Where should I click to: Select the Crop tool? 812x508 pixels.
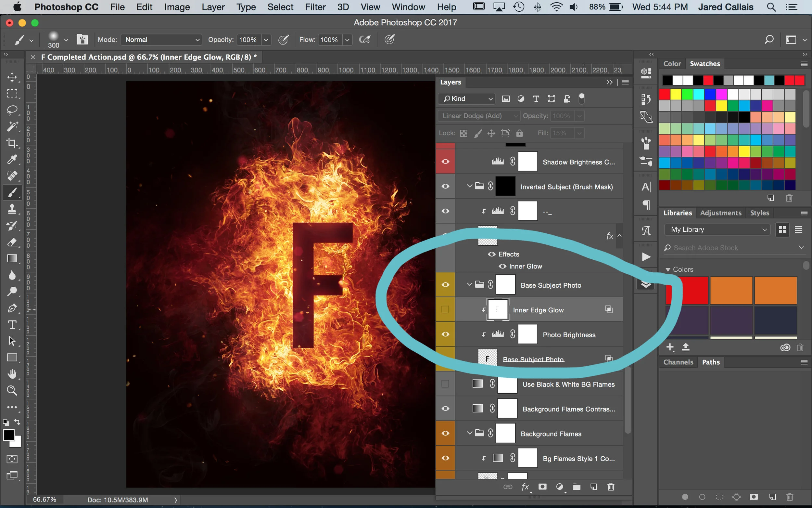point(12,143)
